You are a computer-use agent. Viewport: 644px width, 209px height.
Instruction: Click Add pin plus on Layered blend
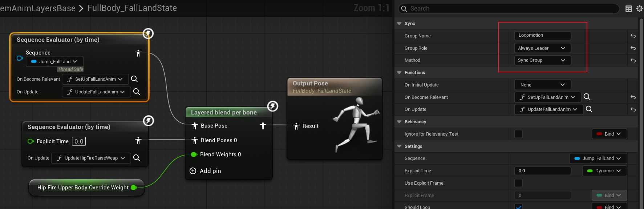[193, 171]
